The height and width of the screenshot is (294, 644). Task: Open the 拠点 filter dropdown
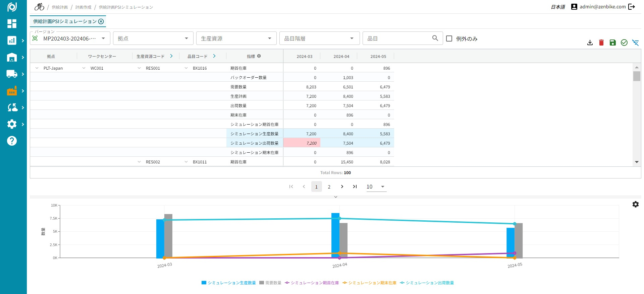click(x=153, y=39)
